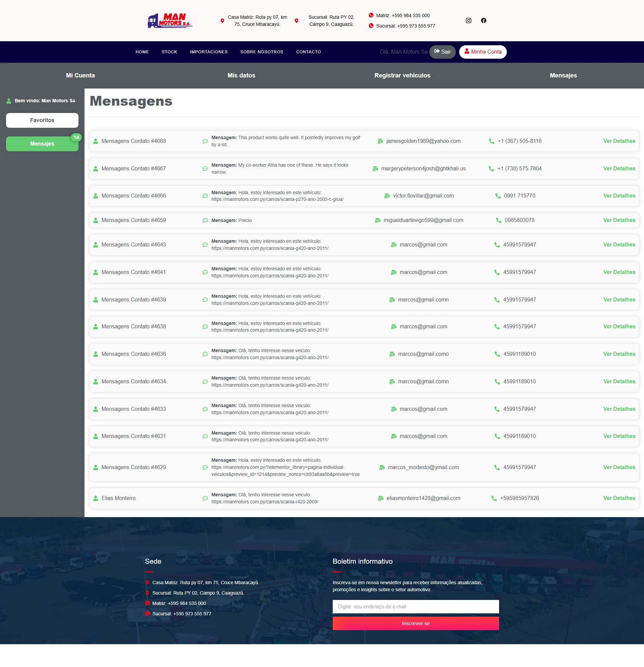Open Favoritos in sidebar
The width and height of the screenshot is (644, 667).
tap(42, 120)
